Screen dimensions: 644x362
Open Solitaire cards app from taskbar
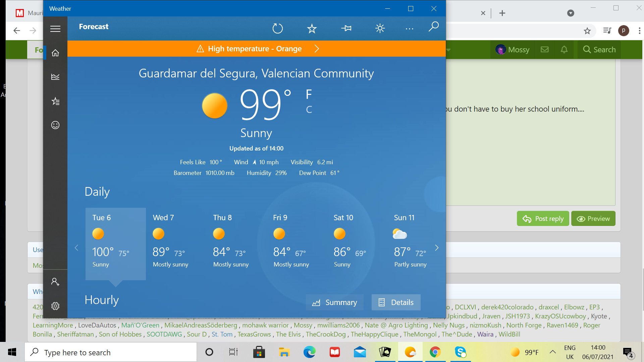tap(385, 352)
